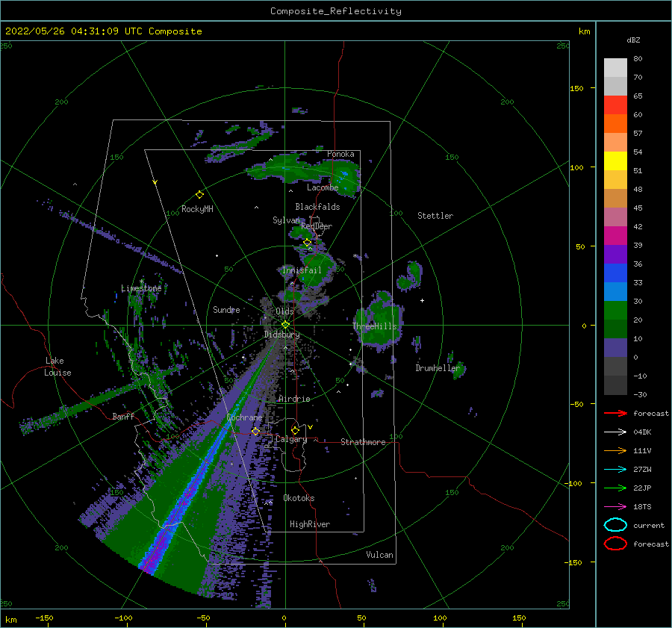Click the cyan 27ZW arrow icon
This screenshot has height=628, width=672.
point(615,469)
